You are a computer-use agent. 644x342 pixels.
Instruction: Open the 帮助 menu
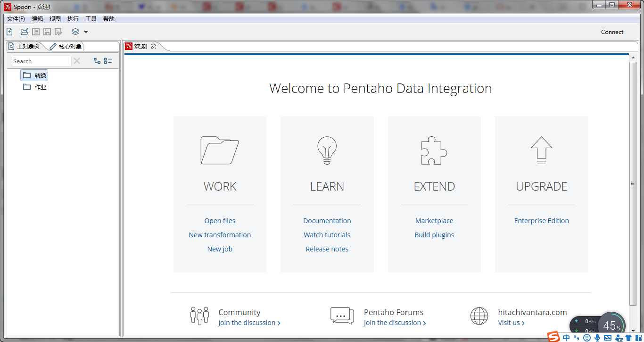[x=109, y=19]
